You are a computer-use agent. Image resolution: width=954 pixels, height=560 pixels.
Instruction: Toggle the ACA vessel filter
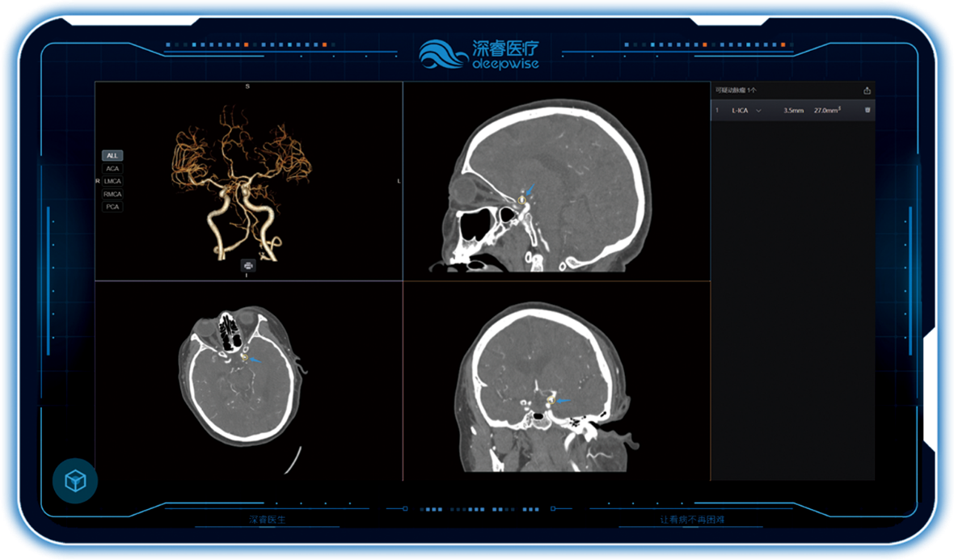[112, 168]
